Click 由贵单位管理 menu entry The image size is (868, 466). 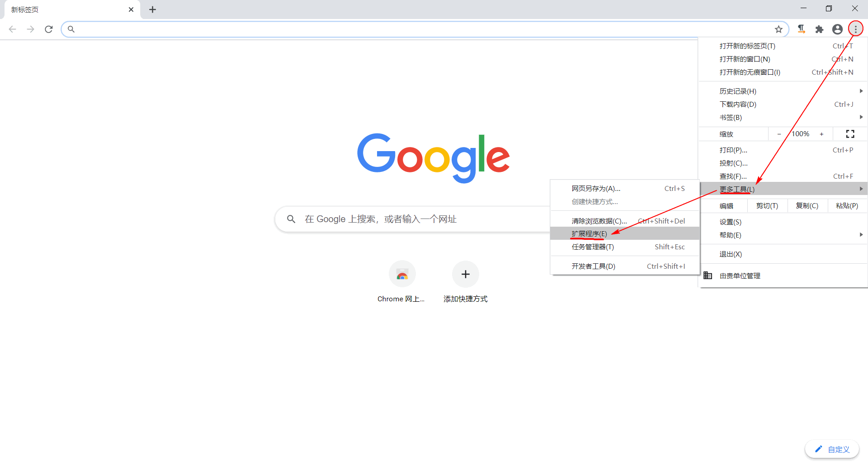click(783, 276)
